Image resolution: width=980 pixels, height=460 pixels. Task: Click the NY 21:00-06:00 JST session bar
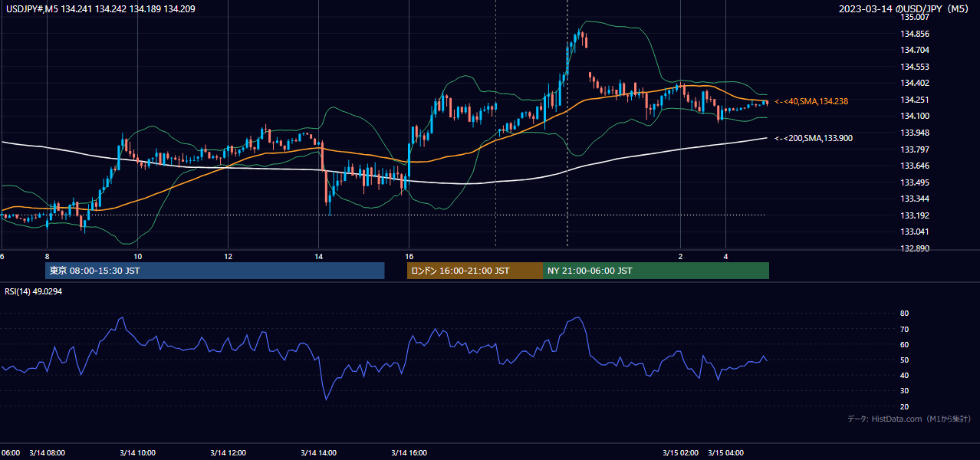point(656,271)
